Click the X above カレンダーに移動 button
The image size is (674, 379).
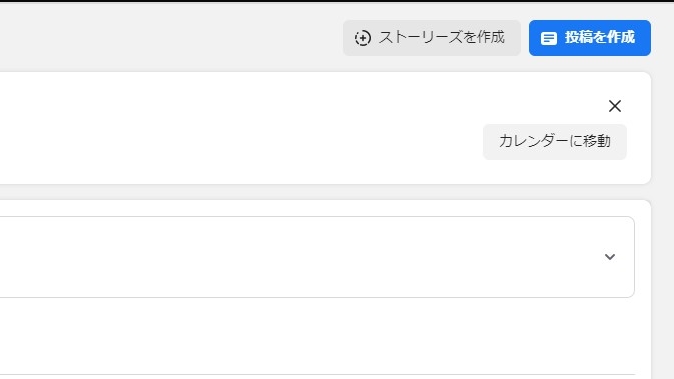tap(615, 106)
